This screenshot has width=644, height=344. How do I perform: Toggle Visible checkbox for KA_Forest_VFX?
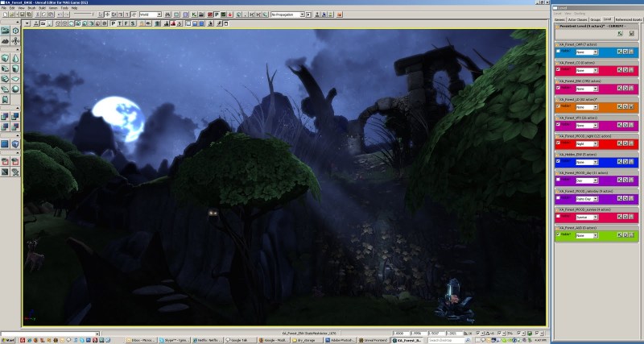point(558,125)
